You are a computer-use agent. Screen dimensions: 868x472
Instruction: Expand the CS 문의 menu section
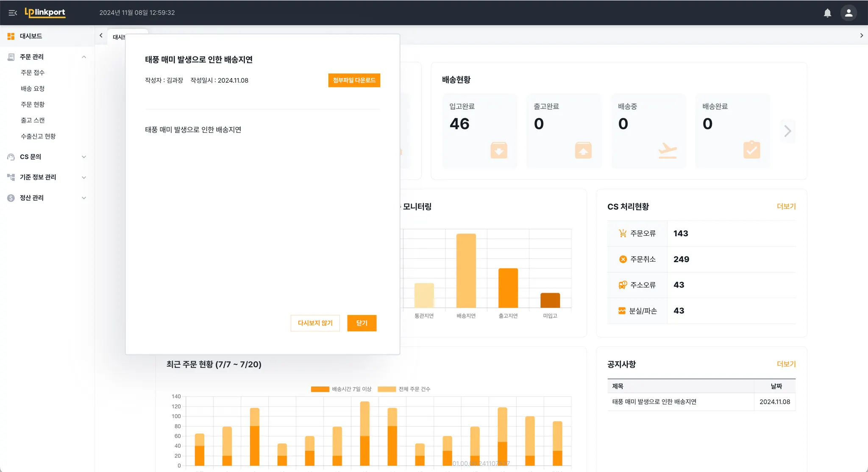[84, 157]
